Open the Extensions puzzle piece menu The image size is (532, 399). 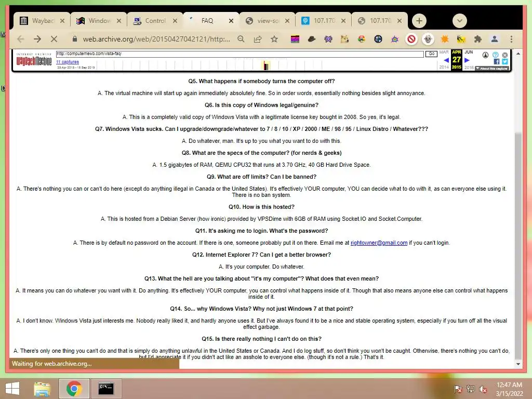pyautogui.click(x=478, y=39)
